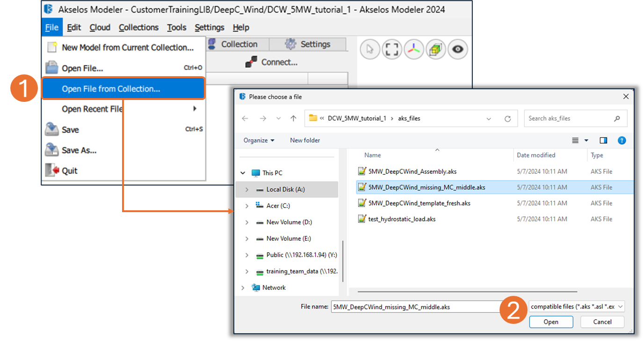Open the Settings menu in menu bar

click(x=210, y=28)
